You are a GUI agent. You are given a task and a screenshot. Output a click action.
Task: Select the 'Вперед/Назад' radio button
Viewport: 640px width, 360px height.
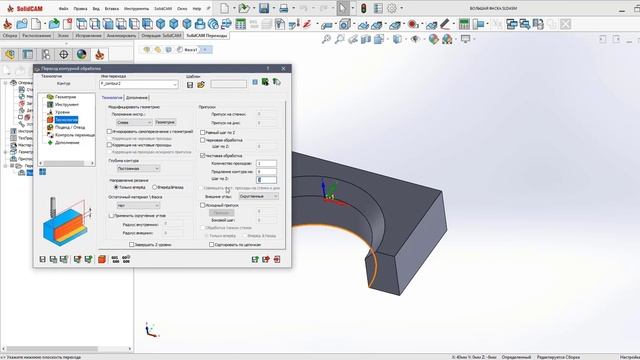155,187
